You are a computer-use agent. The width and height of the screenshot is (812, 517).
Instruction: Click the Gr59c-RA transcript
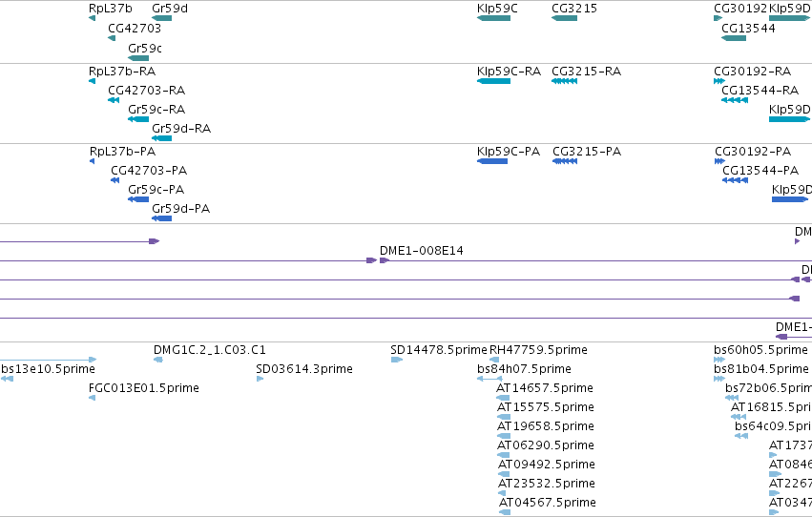click(138, 119)
